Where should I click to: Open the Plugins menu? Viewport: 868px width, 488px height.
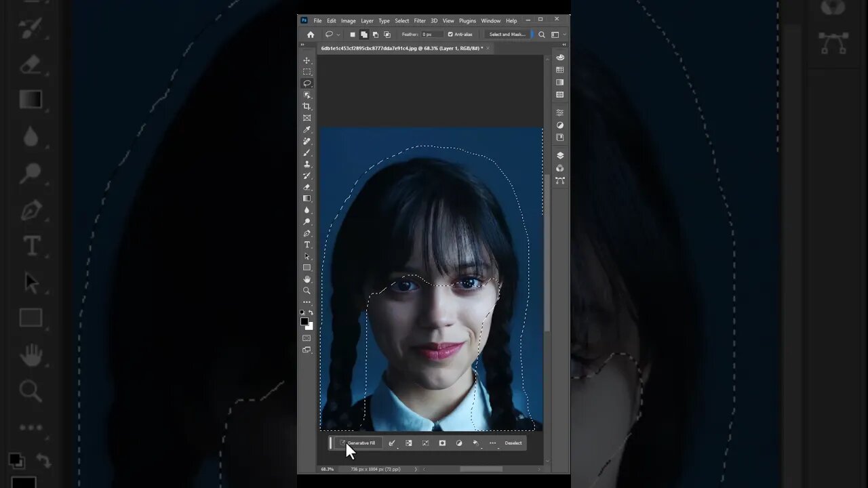click(x=467, y=21)
